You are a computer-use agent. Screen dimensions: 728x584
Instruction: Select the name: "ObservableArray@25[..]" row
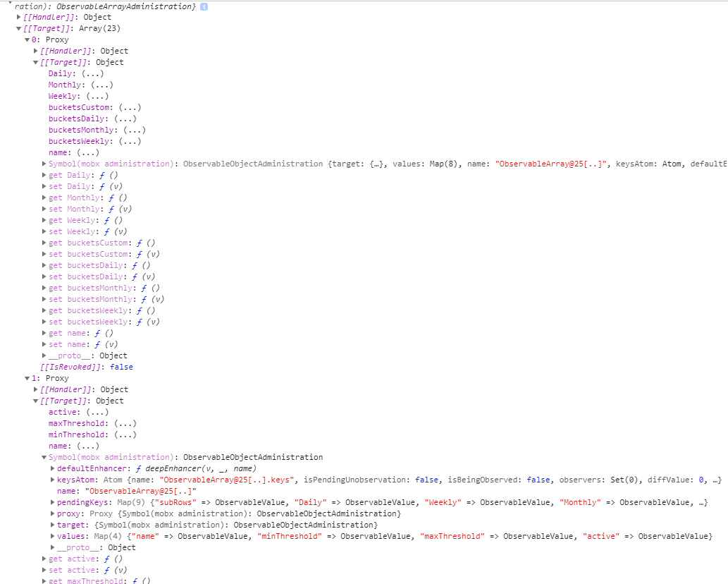tap(127, 491)
